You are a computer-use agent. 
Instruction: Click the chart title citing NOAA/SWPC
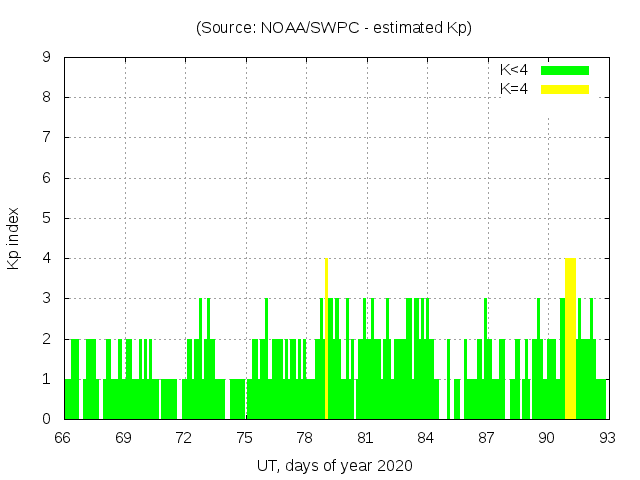(x=334, y=28)
